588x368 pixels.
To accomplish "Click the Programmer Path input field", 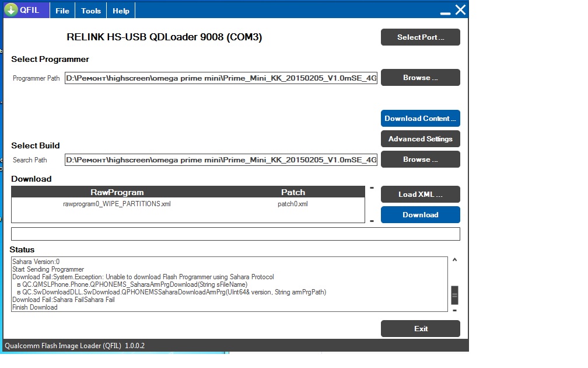I will tap(221, 78).
